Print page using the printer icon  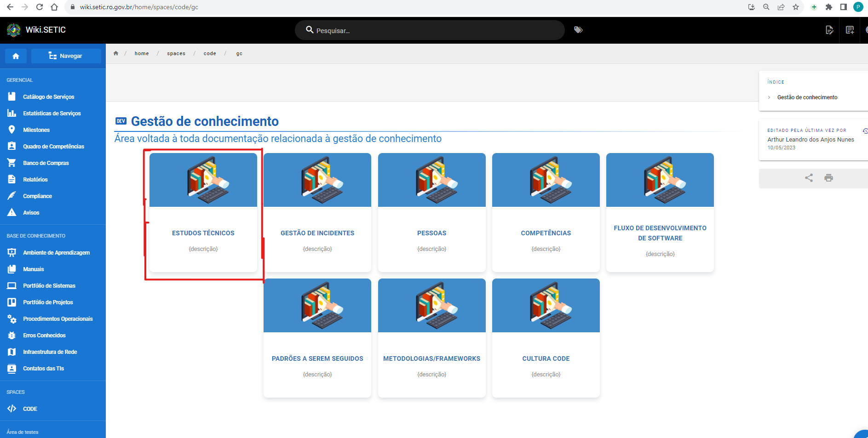tap(828, 178)
